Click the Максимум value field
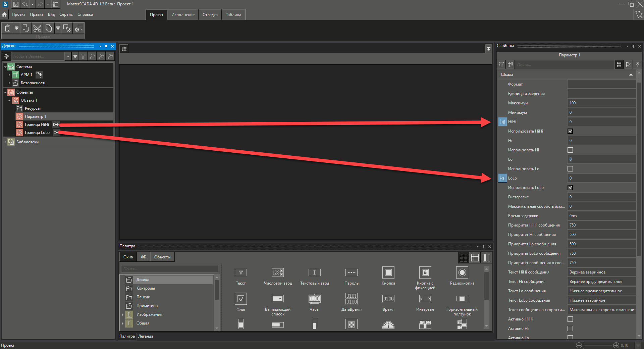644x349 pixels. tap(601, 103)
